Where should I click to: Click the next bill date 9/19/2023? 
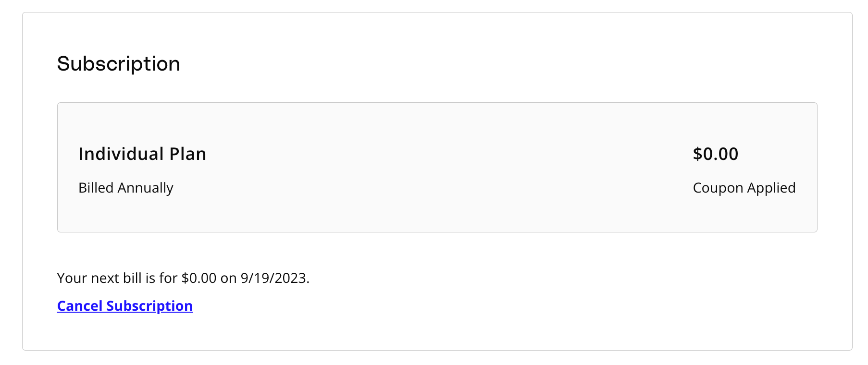(273, 278)
